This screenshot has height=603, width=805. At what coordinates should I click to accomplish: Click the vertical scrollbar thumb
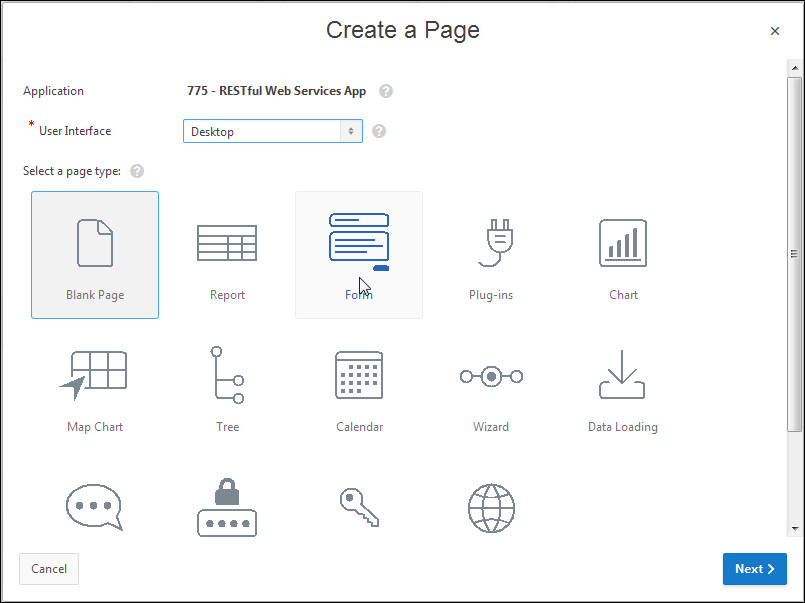[795, 254]
